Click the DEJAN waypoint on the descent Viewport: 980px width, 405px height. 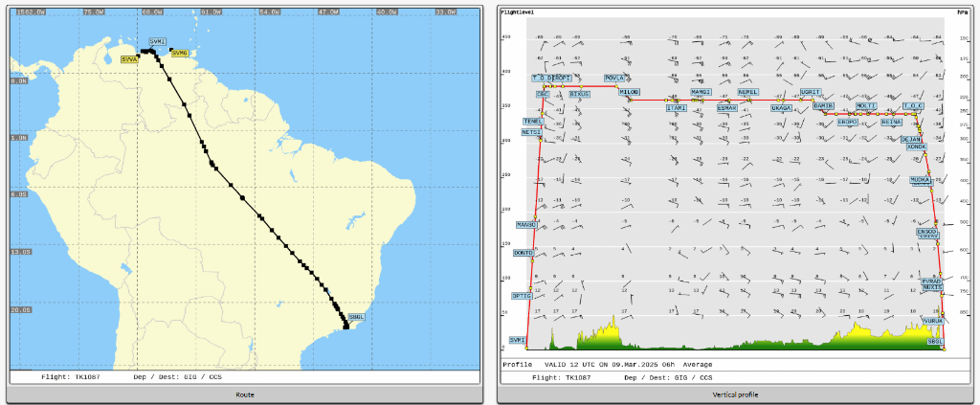(911, 139)
